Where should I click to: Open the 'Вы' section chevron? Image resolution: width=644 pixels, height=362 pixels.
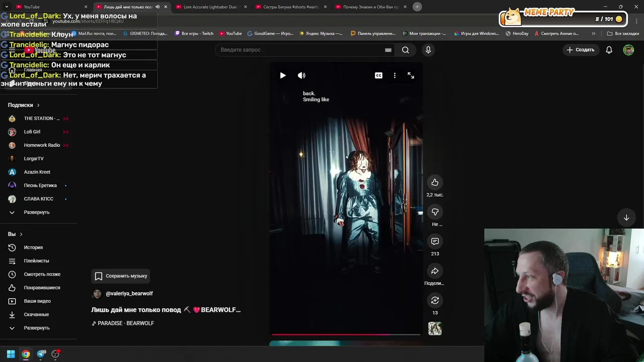point(21,234)
